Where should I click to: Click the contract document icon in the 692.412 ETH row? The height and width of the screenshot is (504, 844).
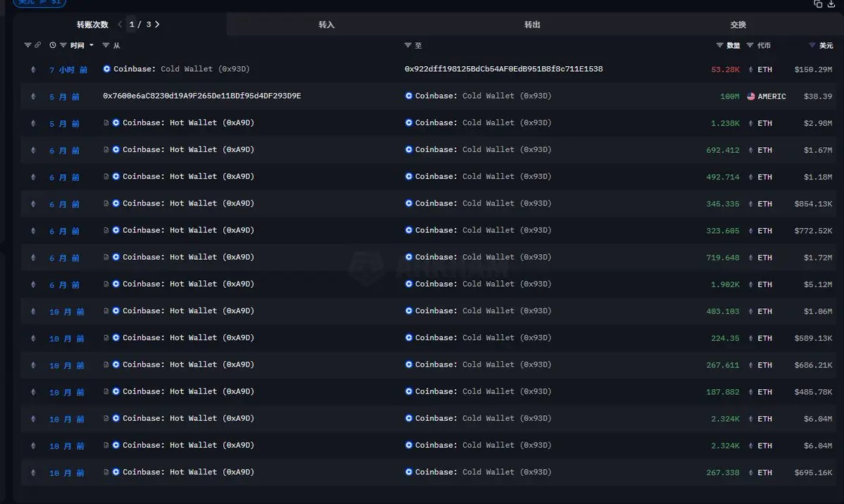(106, 150)
